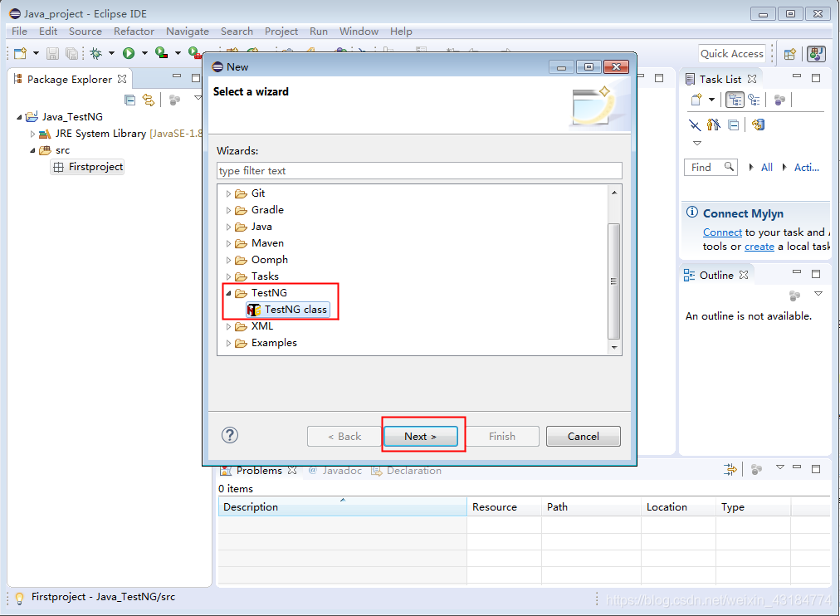Click the help question mark icon
The image size is (840, 616).
(230, 435)
